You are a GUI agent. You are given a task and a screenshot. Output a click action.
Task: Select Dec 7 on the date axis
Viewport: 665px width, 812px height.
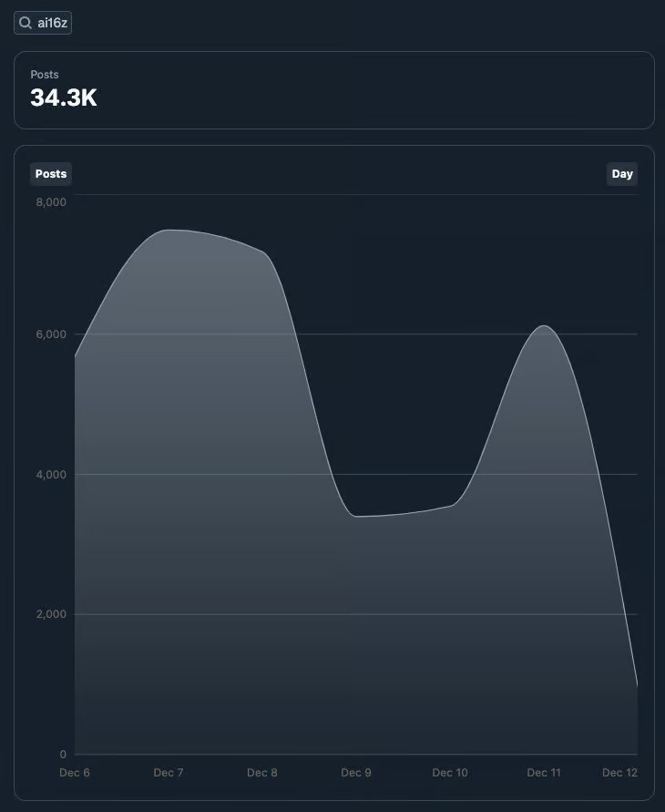tap(169, 773)
